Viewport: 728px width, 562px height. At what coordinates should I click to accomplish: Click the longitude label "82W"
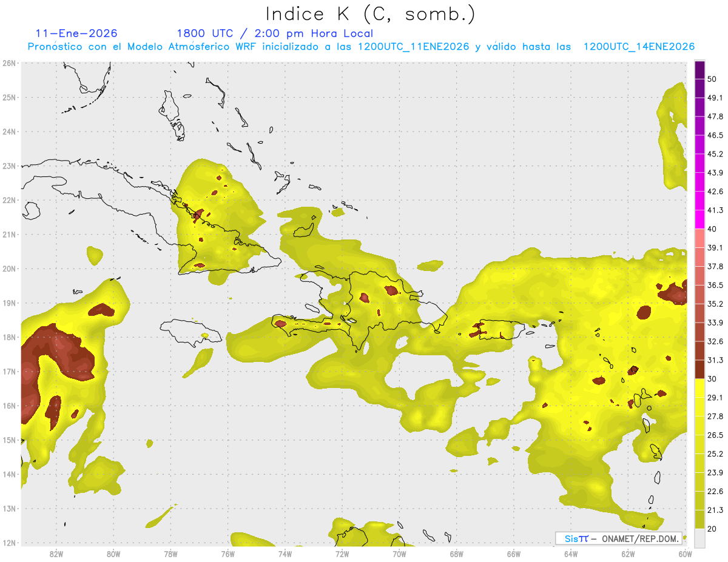point(56,554)
